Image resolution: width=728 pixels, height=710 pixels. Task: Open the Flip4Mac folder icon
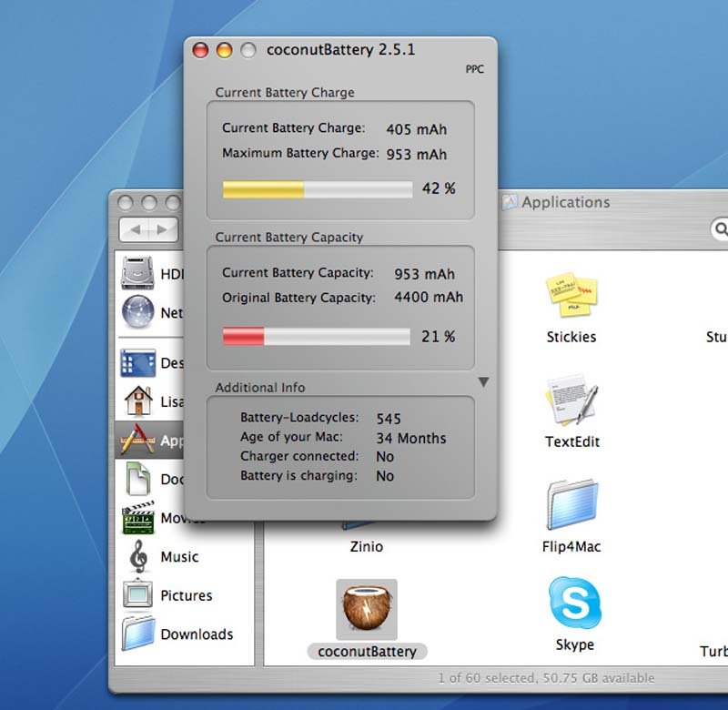572,504
